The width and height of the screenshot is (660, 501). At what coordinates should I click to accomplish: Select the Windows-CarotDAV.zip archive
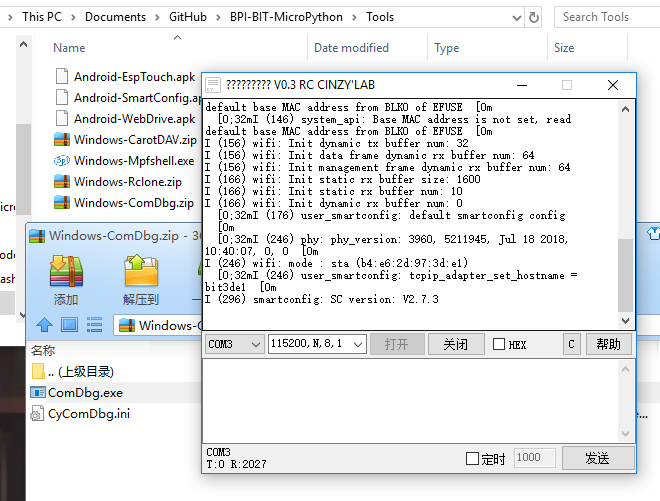(x=134, y=139)
